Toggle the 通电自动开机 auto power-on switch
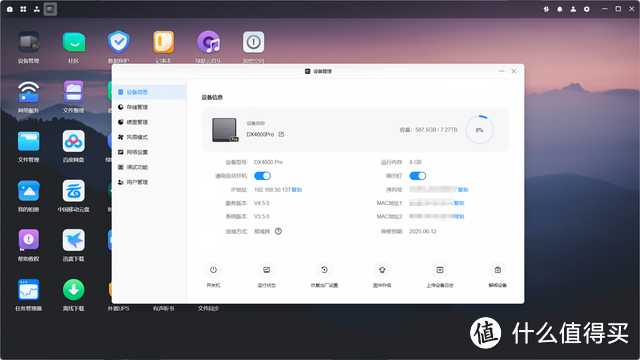Image resolution: width=640 pixels, height=360 pixels. 262,176
